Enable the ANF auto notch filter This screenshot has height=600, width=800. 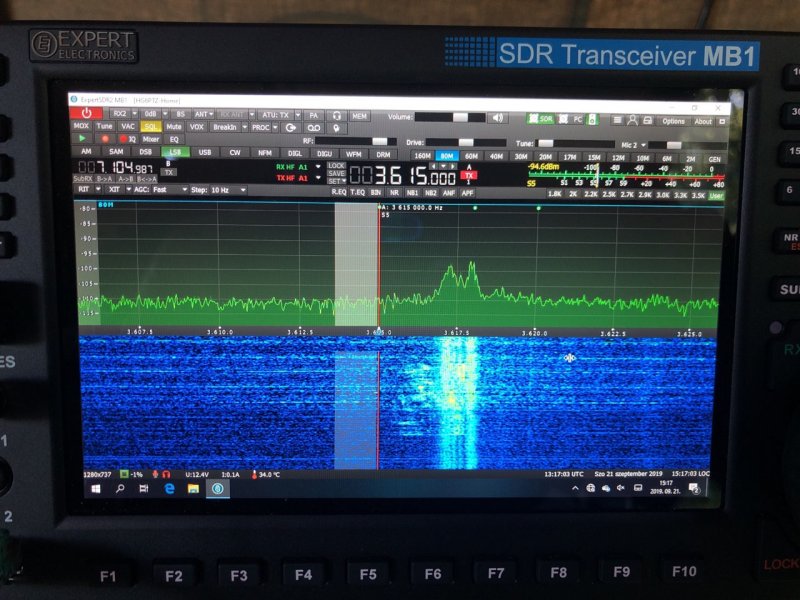449,193
